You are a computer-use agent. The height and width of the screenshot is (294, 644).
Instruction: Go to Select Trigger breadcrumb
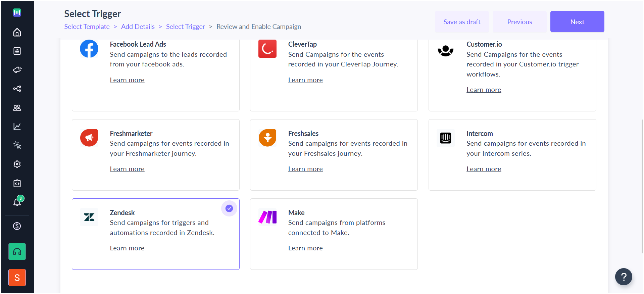tap(186, 27)
